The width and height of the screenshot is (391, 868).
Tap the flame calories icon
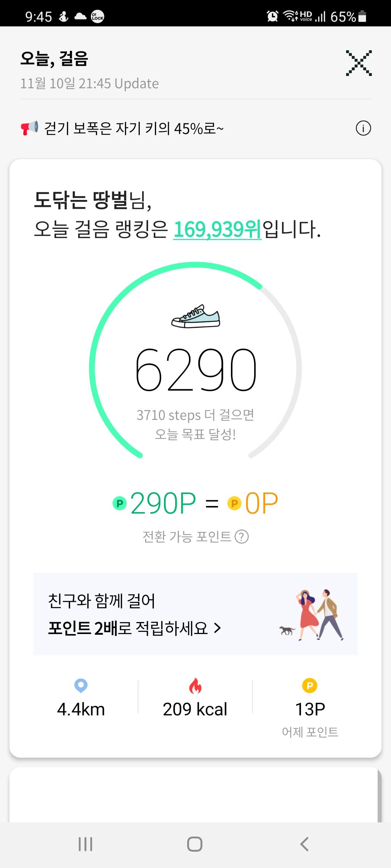click(x=195, y=686)
